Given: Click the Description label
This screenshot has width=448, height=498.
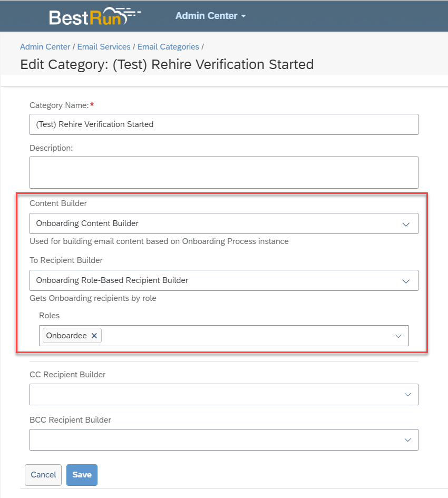Looking at the screenshot, I should click(51, 148).
